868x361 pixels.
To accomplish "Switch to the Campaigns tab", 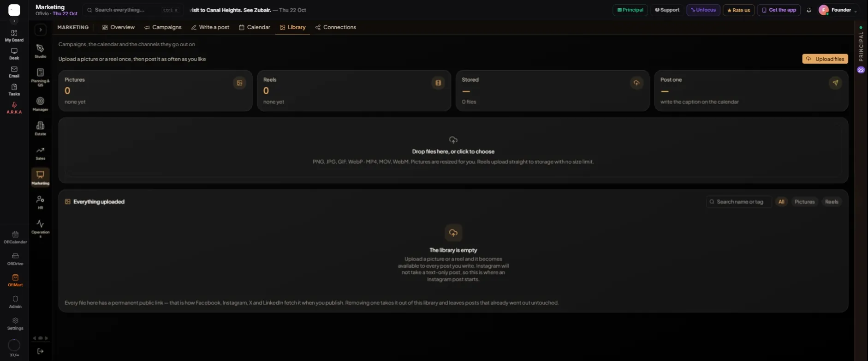I will click(x=163, y=27).
